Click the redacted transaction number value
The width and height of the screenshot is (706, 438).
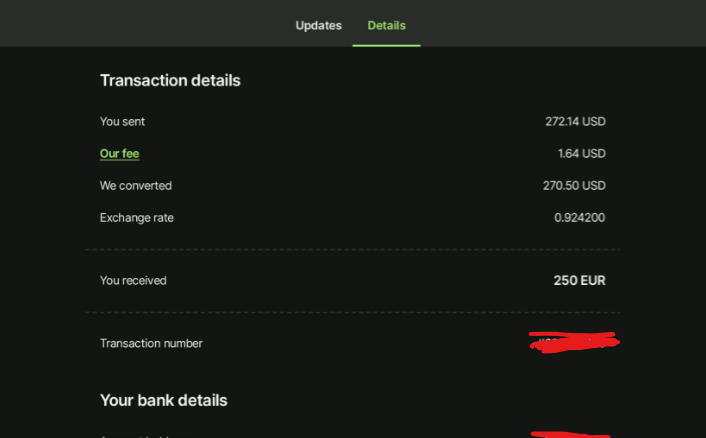pyautogui.click(x=573, y=343)
